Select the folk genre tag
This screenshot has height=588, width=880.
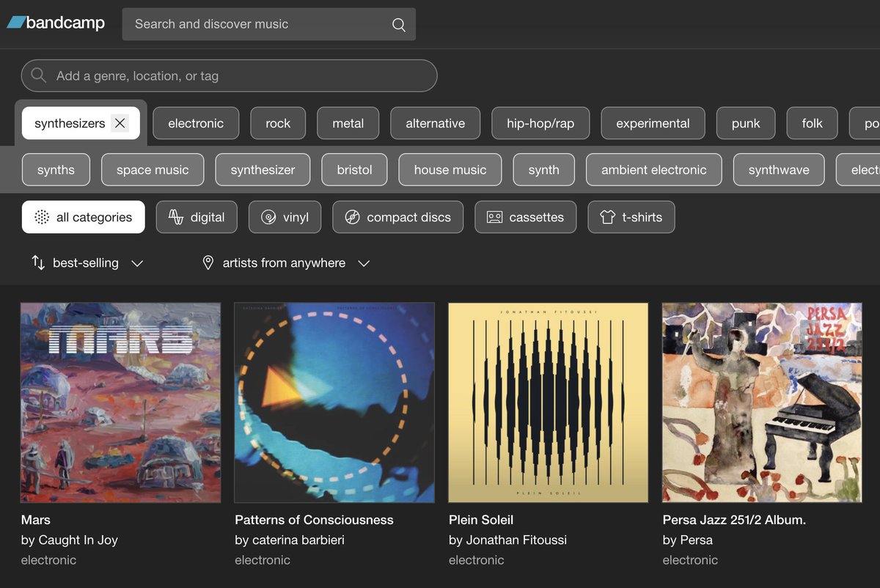[x=813, y=123]
